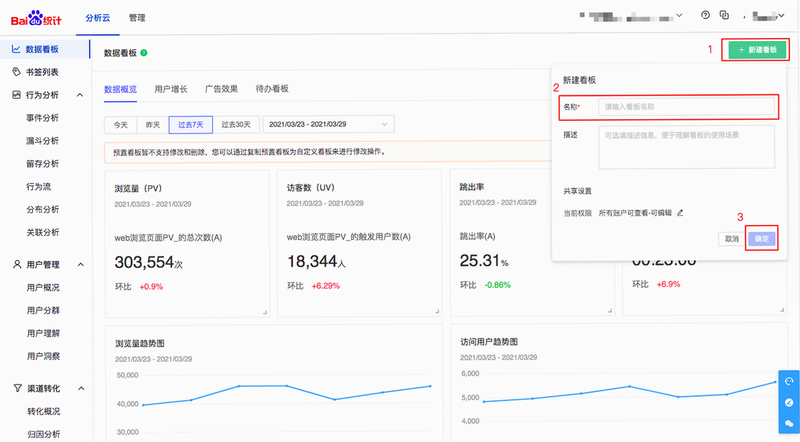Screen dimensions: 800x442
Task: Click the copy icon in top header
Action: coord(724,15)
